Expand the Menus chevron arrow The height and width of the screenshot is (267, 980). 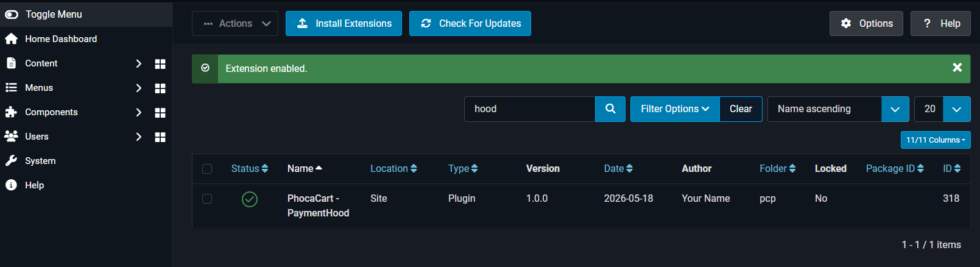[138, 88]
